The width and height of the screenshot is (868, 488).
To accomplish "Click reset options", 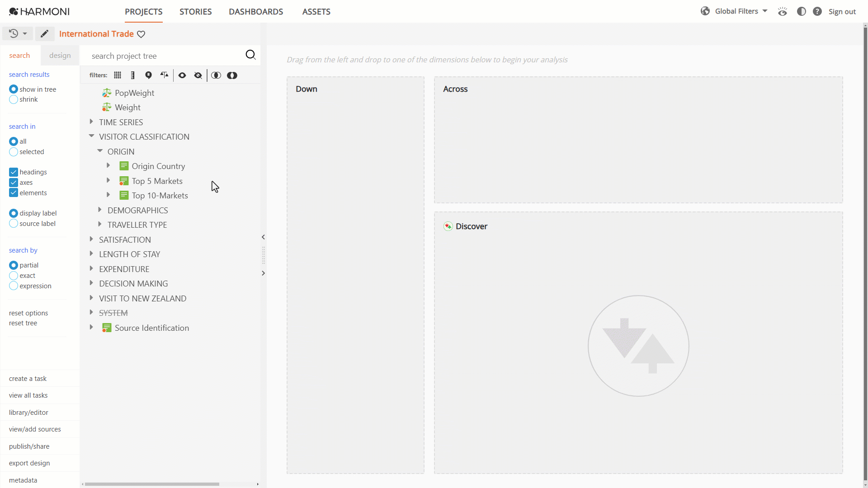I will coord(28,313).
